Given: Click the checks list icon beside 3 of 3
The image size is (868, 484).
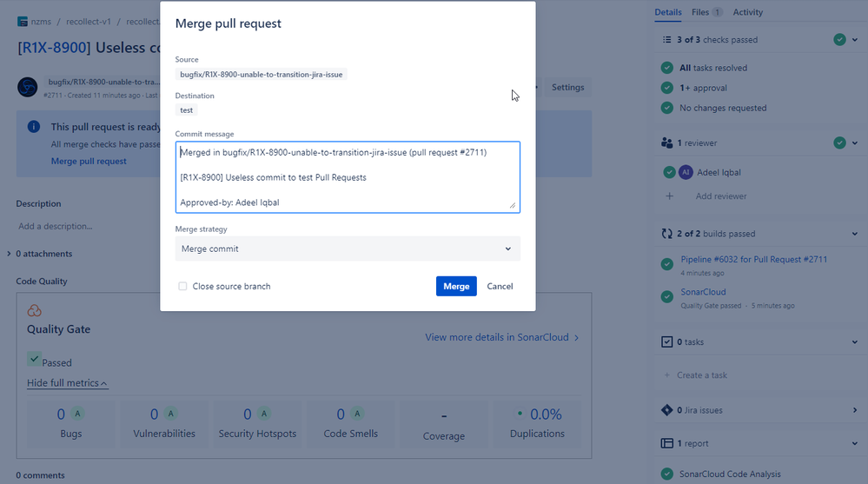Looking at the screenshot, I should [x=667, y=40].
